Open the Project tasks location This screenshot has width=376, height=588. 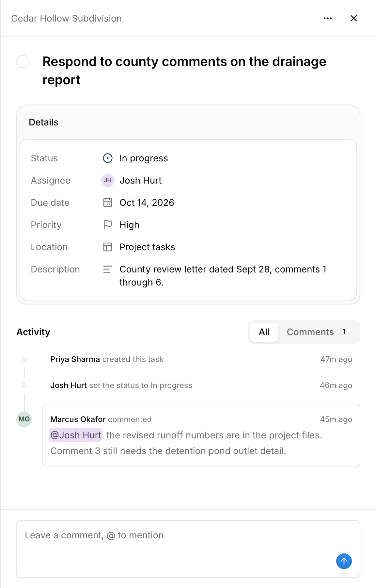pos(147,247)
